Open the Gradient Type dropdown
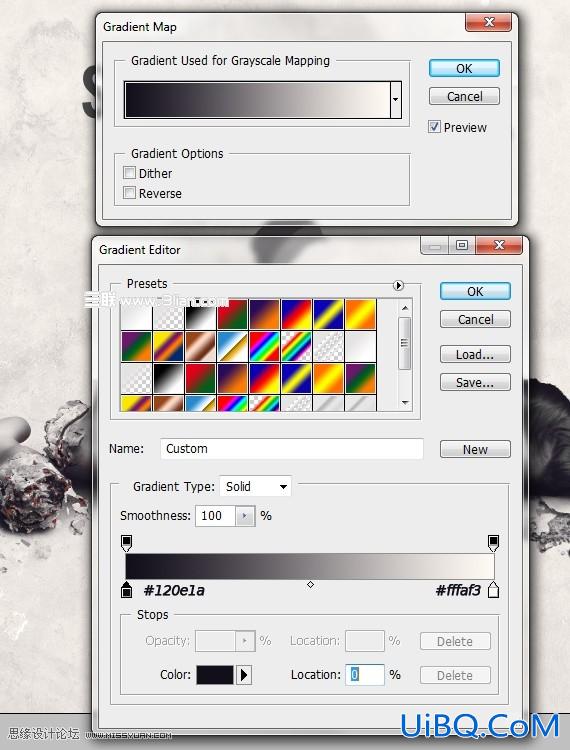Image resolution: width=570 pixels, height=750 pixels. coord(255,486)
